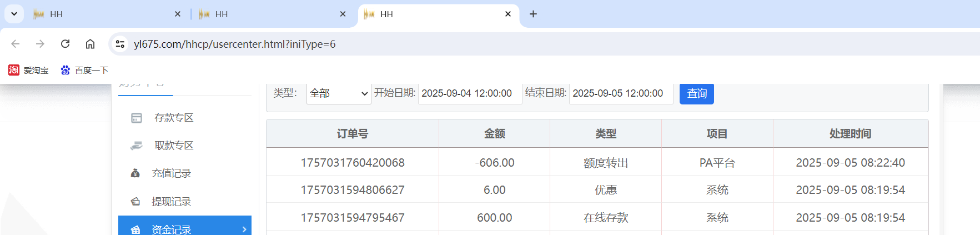Click 2025-09-05 08:19:54 in the 在线存款 row
This screenshot has height=235, width=980.
pyautogui.click(x=851, y=218)
